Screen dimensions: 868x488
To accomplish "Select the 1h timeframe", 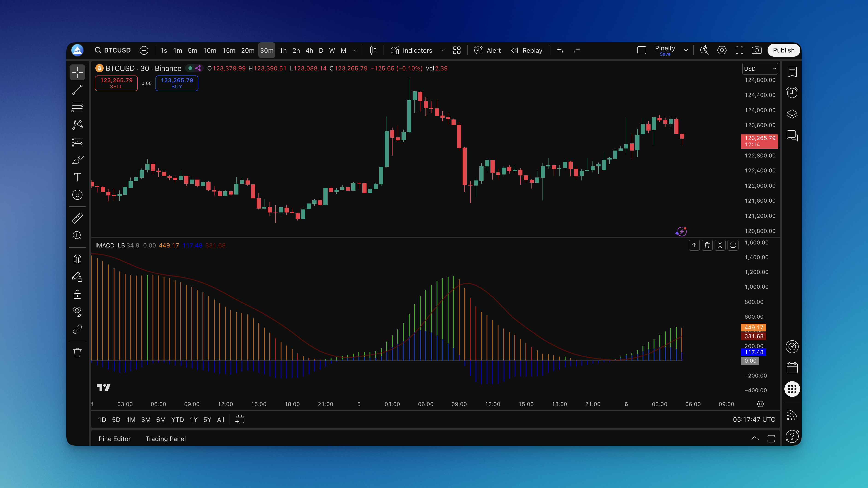I will 283,50.
